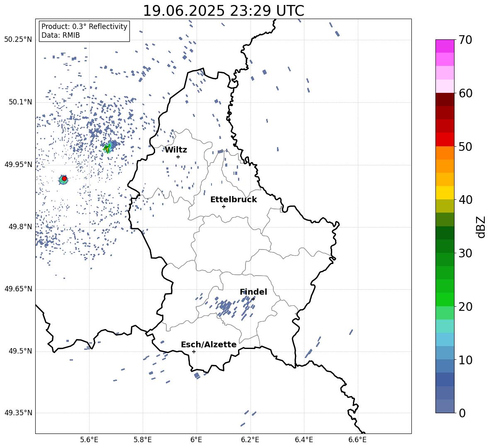Pick the bottom slate-blue colorbar segment at 0
Image resolution: width=491 pixels, height=448 pixels.
click(x=445, y=407)
